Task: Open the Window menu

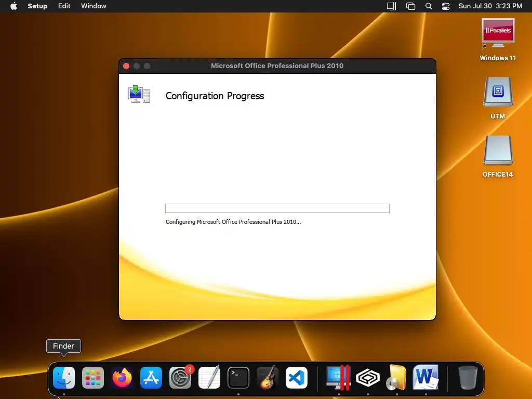Action: click(94, 6)
